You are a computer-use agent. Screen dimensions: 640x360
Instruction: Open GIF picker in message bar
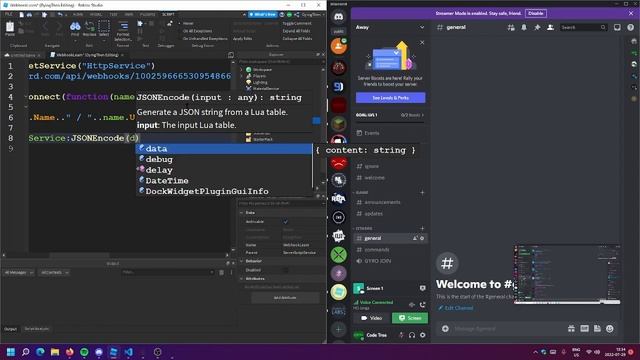click(584, 329)
